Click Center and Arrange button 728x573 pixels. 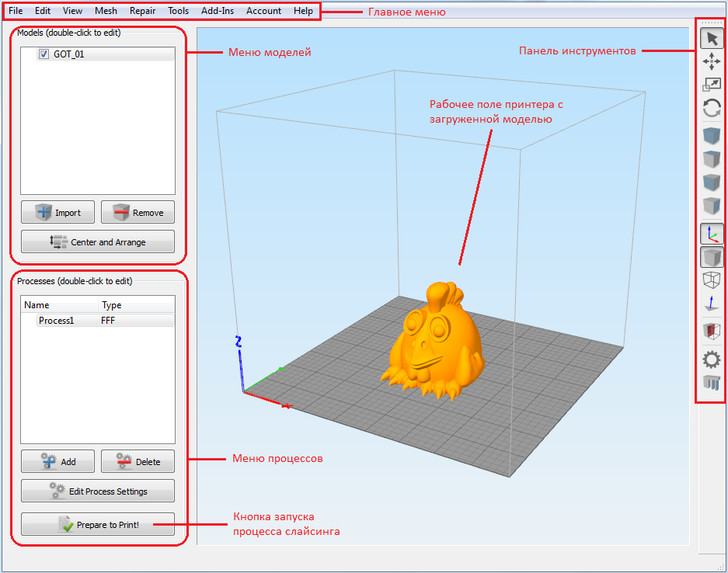pos(98,241)
